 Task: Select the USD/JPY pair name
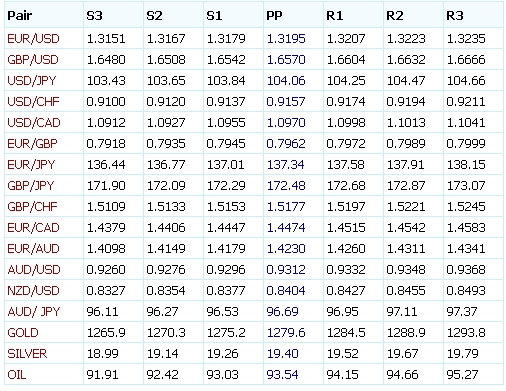click(x=32, y=81)
